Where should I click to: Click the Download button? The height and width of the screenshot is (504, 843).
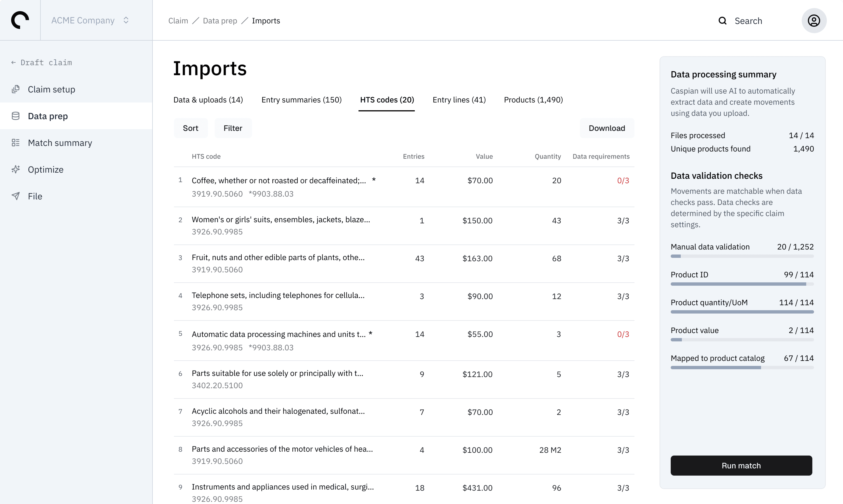(x=606, y=128)
